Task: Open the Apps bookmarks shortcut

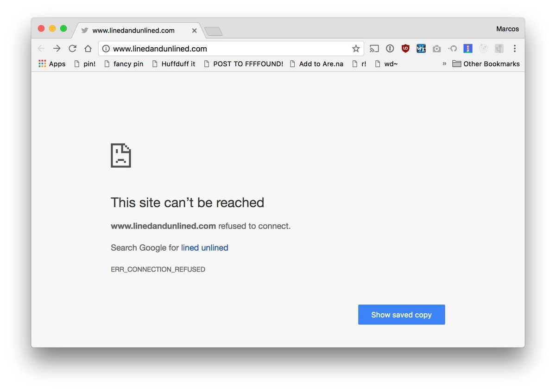Action: coord(52,64)
